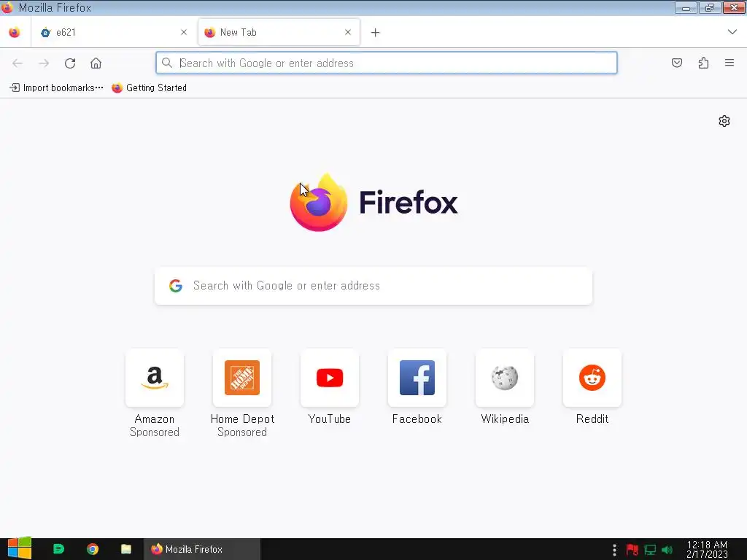Open the Firefox application menu
The image size is (747, 560).
pyautogui.click(x=729, y=63)
